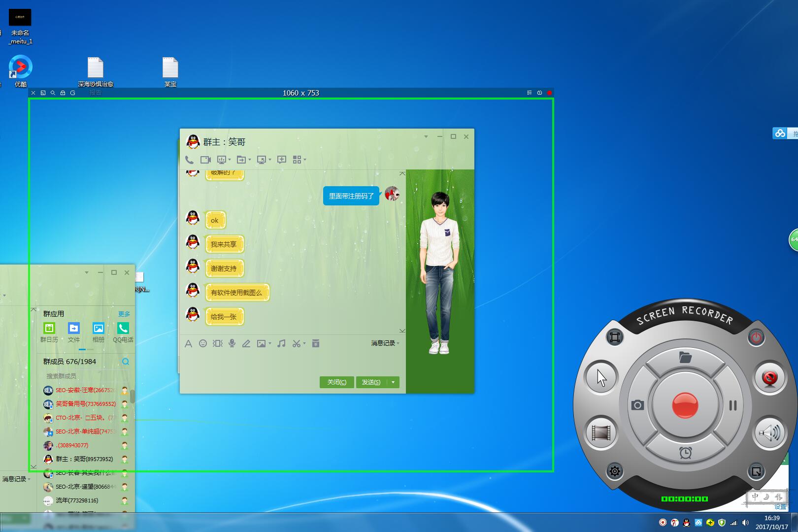Click the 更多 link in group apps
This screenshot has width=798, height=532.
[124, 314]
